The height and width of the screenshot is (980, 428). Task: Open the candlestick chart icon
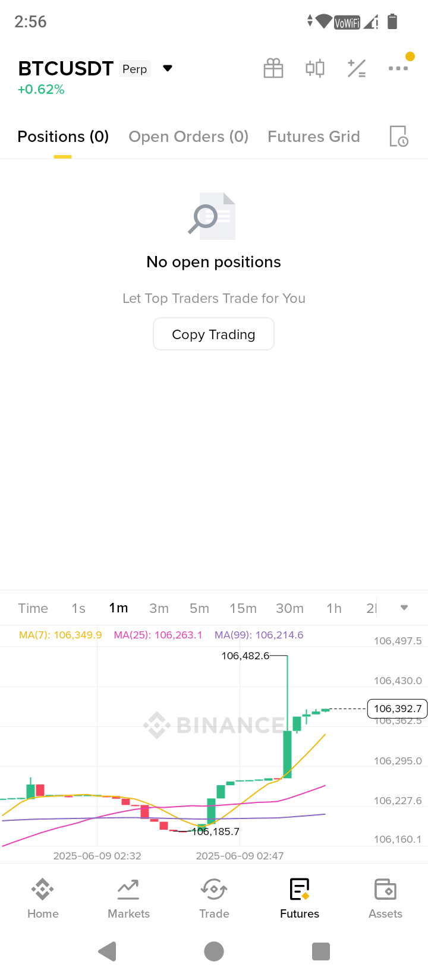pos(315,69)
